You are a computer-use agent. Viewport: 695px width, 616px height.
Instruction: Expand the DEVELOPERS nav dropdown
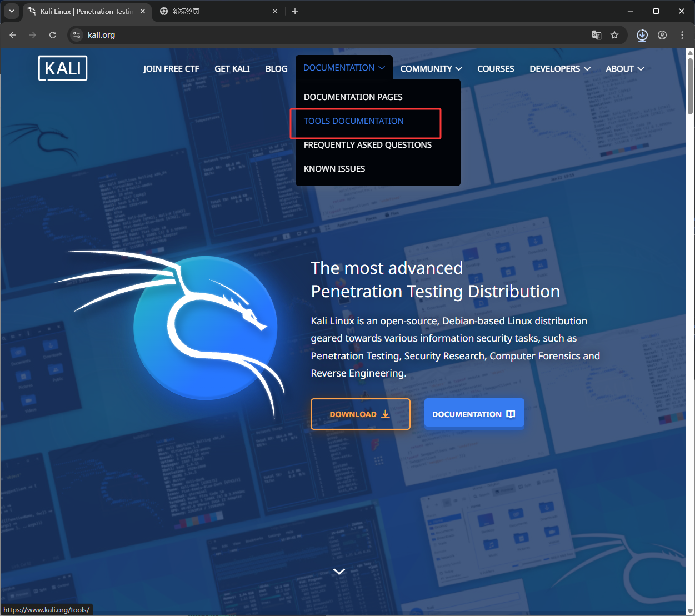[560, 69]
